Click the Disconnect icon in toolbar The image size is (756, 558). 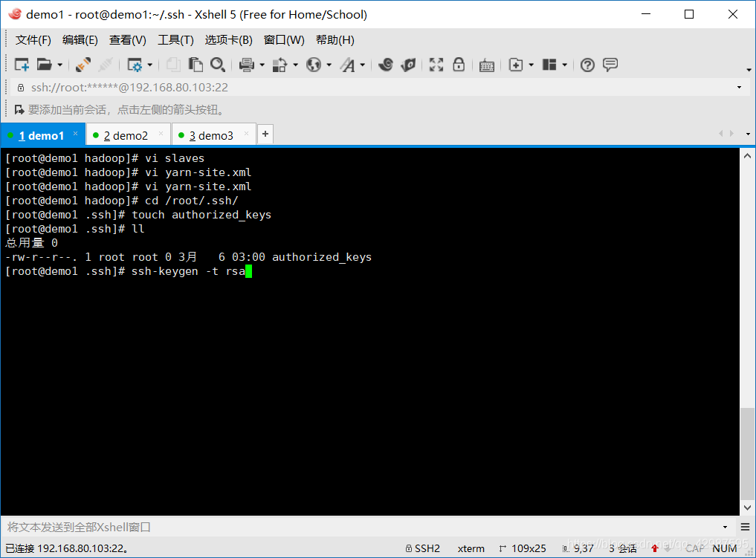point(106,65)
